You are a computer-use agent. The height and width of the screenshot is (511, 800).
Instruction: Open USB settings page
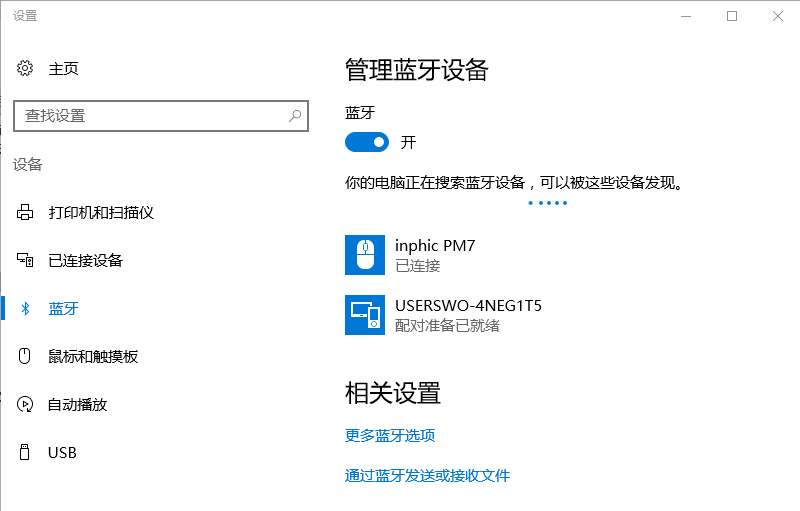[62, 453]
